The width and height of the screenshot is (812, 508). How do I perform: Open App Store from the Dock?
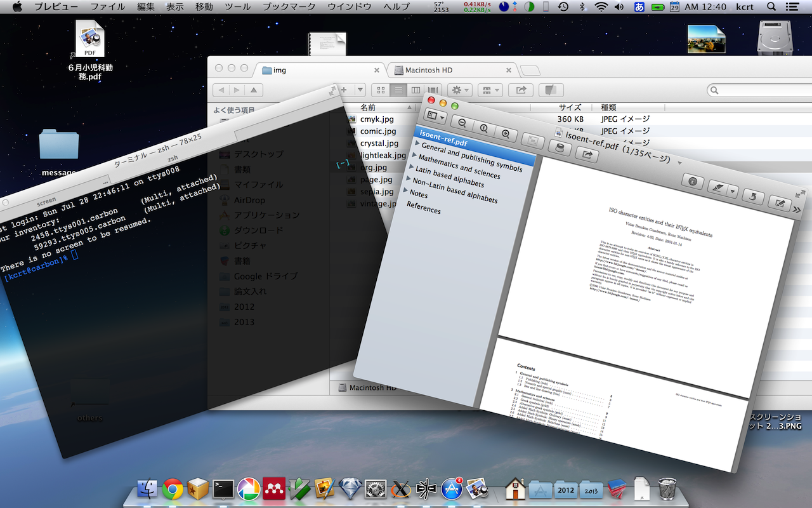[452, 488]
